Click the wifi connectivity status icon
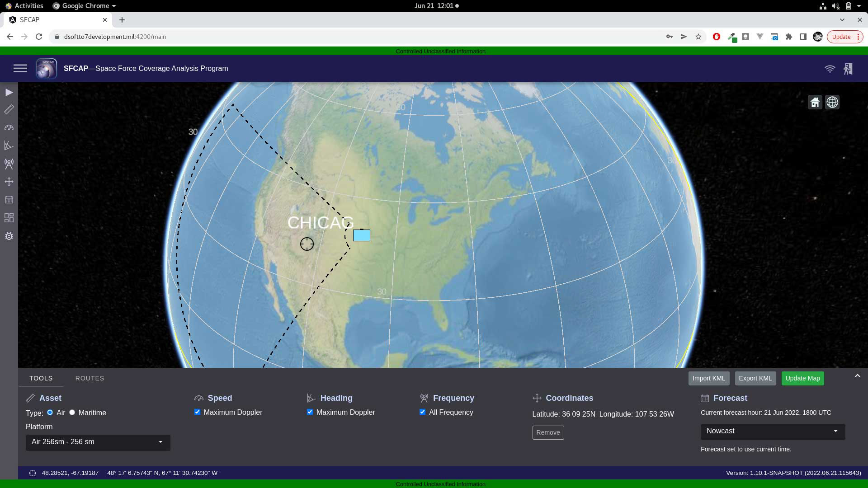Viewport: 868px width, 488px height. pos(830,69)
